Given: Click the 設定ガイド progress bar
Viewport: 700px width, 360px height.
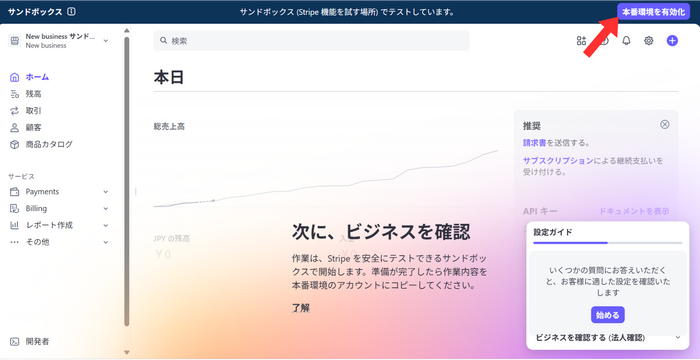Looking at the screenshot, I should pyautogui.click(x=608, y=243).
